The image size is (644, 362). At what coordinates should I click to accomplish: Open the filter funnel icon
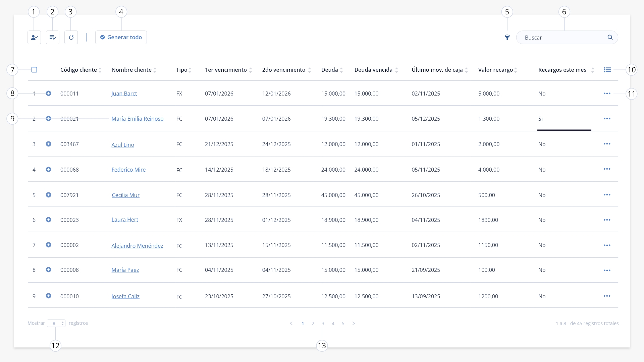(507, 38)
